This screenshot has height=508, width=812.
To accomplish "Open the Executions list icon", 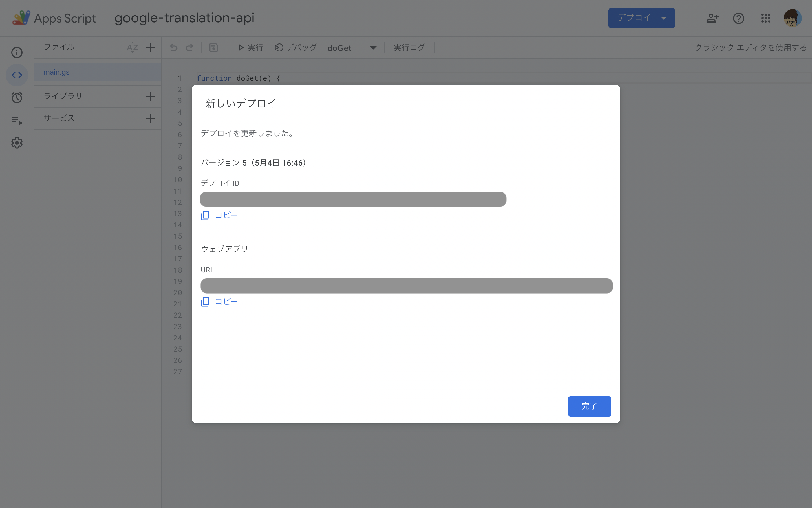I will click(17, 120).
